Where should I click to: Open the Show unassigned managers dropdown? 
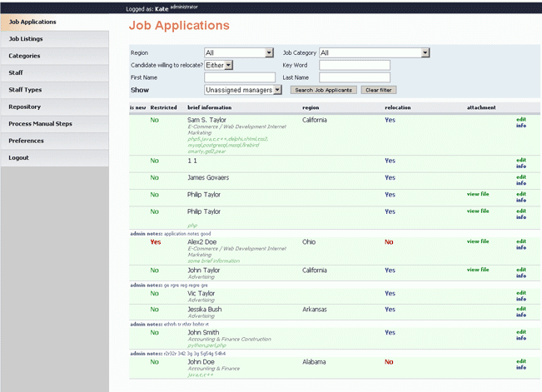[243, 90]
